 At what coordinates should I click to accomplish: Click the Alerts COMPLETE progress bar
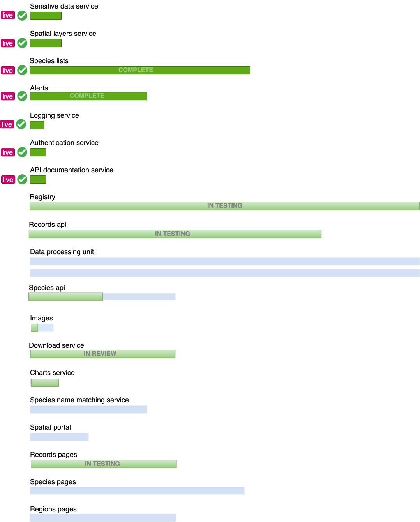coord(88,96)
